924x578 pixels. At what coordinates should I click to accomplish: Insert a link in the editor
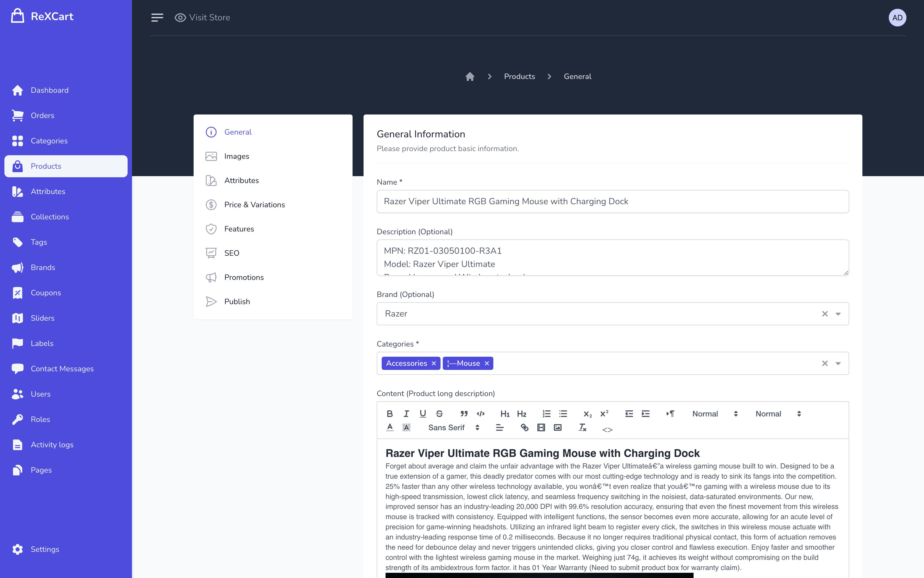pos(525,427)
